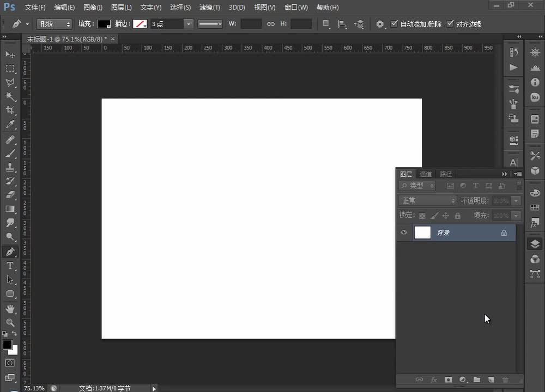Image resolution: width=545 pixels, height=392 pixels.
Task: Open the layer filter type dropdown (类型)
Action: coord(417,186)
